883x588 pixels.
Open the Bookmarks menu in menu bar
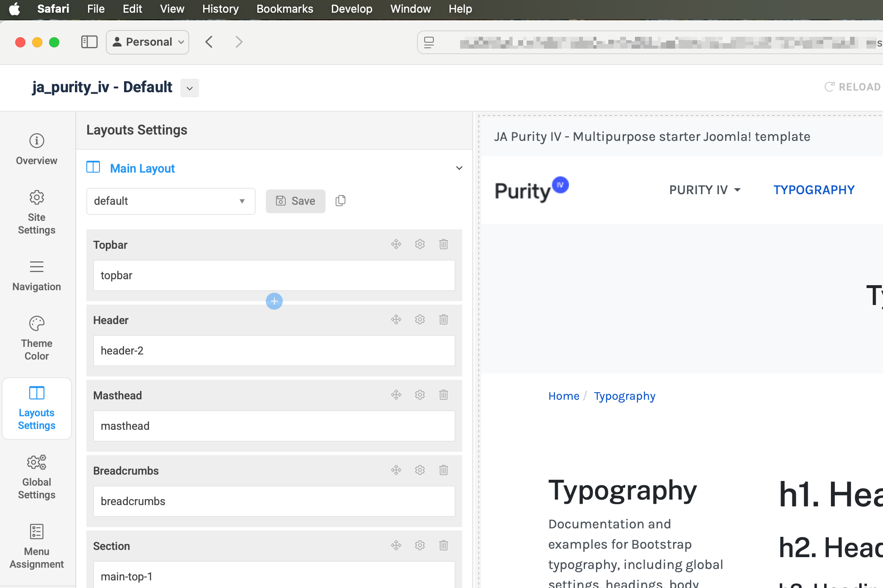284,8
